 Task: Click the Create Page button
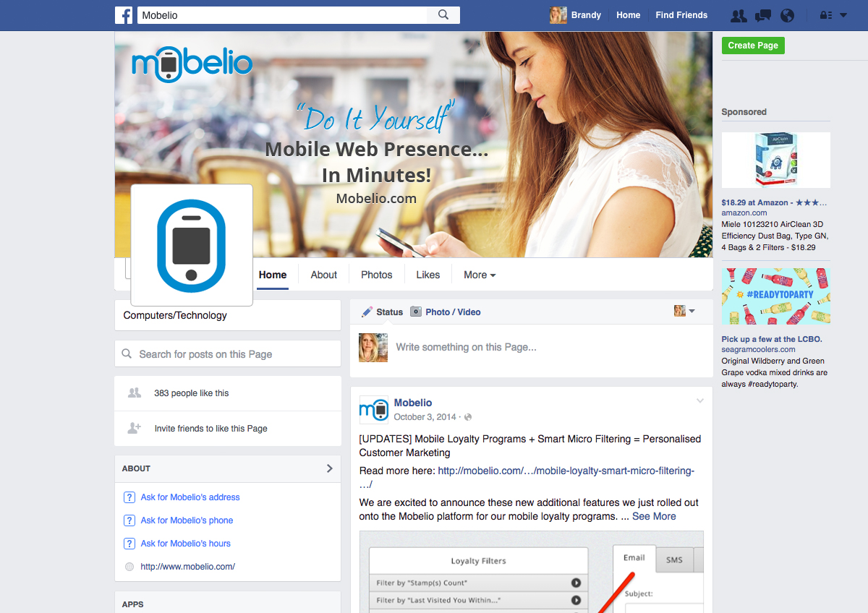pos(752,45)
